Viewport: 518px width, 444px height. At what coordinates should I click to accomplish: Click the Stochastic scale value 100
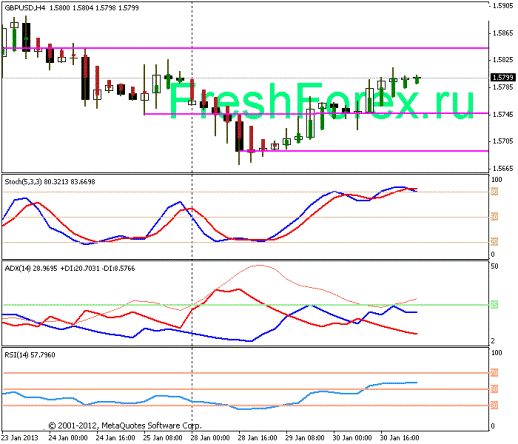[x=497, y=180]
